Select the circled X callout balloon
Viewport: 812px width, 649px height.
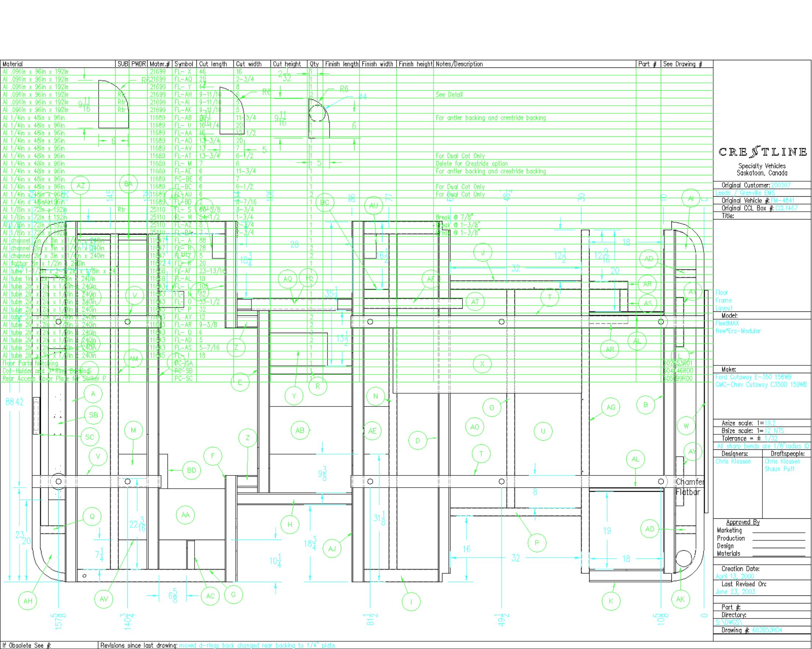coord(482,363)
